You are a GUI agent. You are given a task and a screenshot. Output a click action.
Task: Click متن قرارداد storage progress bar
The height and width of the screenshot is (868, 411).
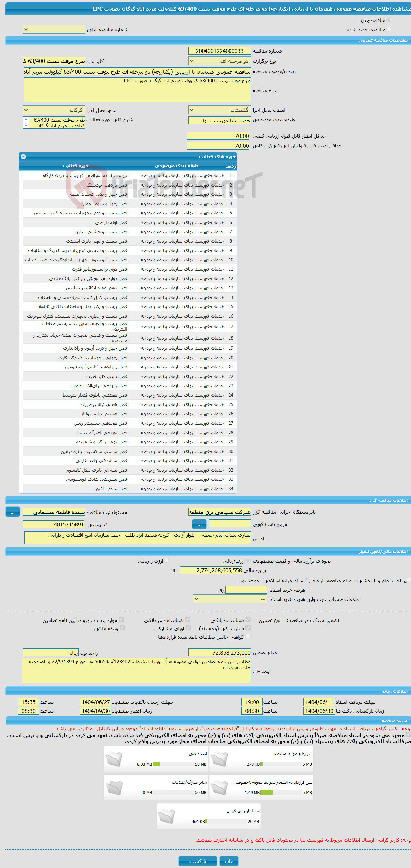click(281, 793)
